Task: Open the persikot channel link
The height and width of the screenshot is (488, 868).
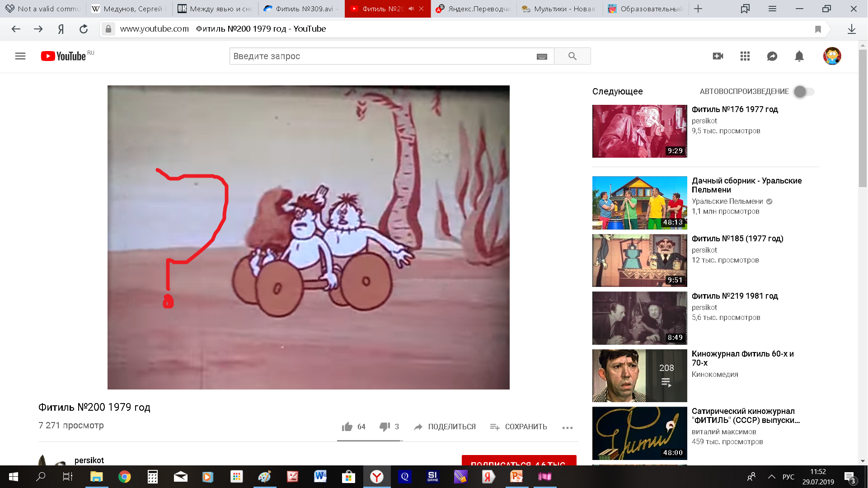Action: 89,460
